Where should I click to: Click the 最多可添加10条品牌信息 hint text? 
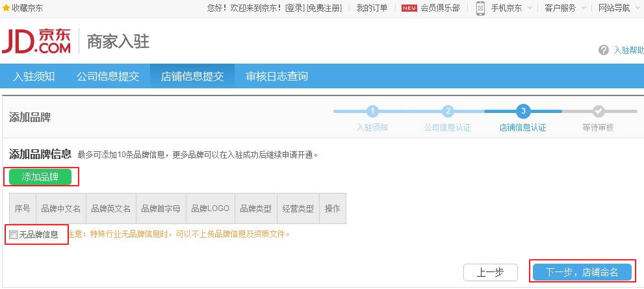tap(198, 155)
